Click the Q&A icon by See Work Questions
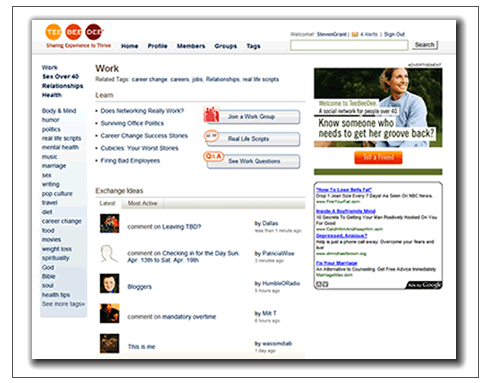Viewport: 488px width, 383px height. pos(213,156)
